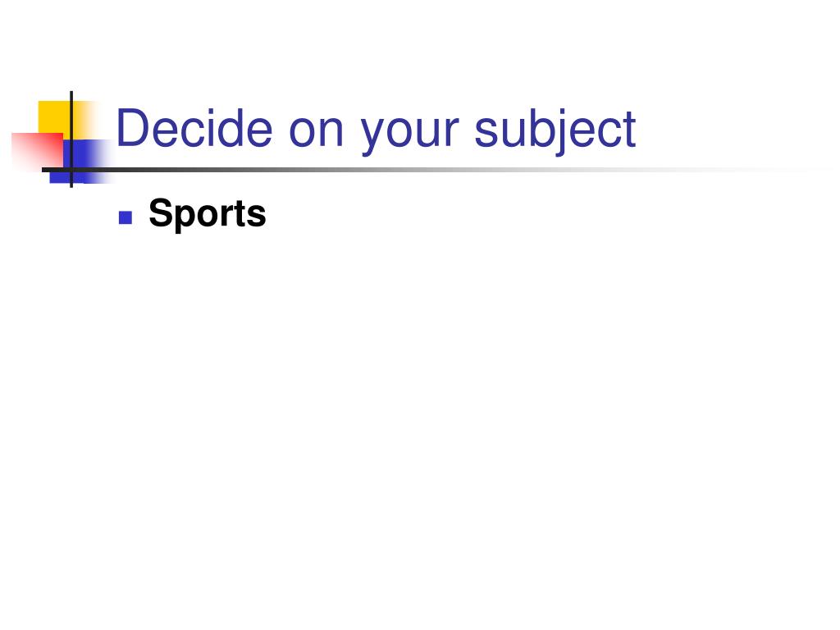This screenshot has height=630, width=840.
Task: Click the bold "Sports" bullet text
Action: tap(208, 214)
